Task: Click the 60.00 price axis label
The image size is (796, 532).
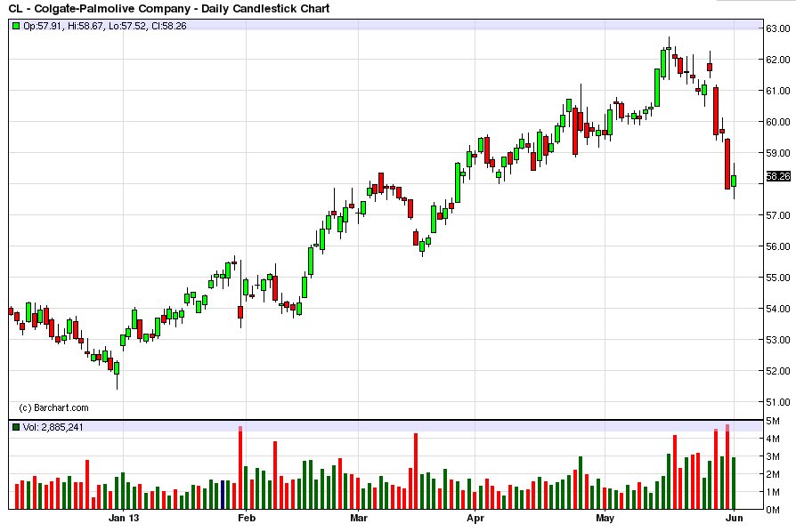Action: [x=777, y=122]
